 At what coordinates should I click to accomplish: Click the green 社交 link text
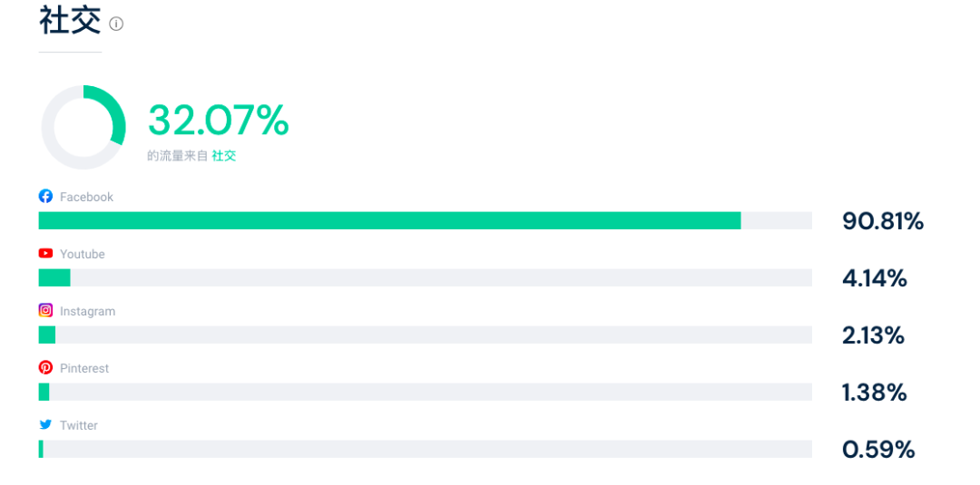click(x=224, y=156)
